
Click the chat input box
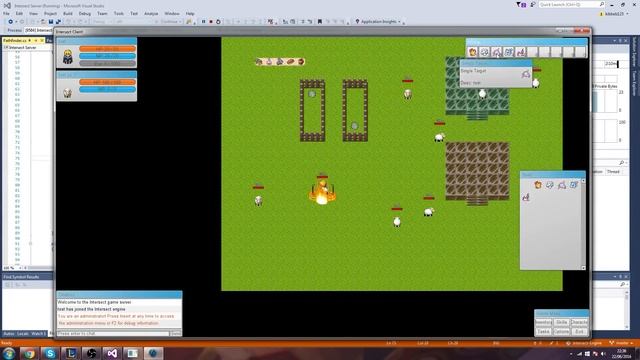(113, 333)
